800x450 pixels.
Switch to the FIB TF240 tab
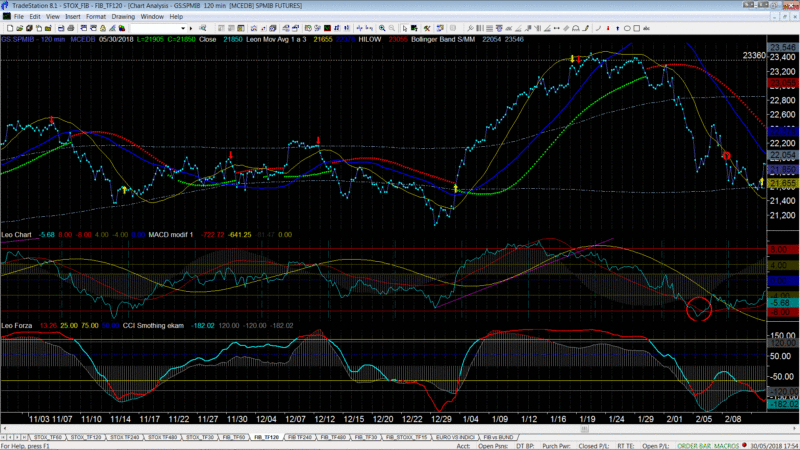(299, 437)
